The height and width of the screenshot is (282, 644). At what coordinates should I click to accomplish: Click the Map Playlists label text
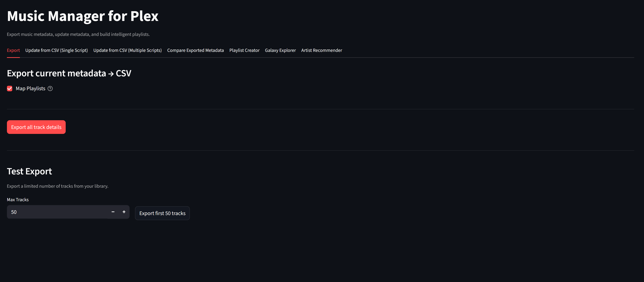point(31,88)
